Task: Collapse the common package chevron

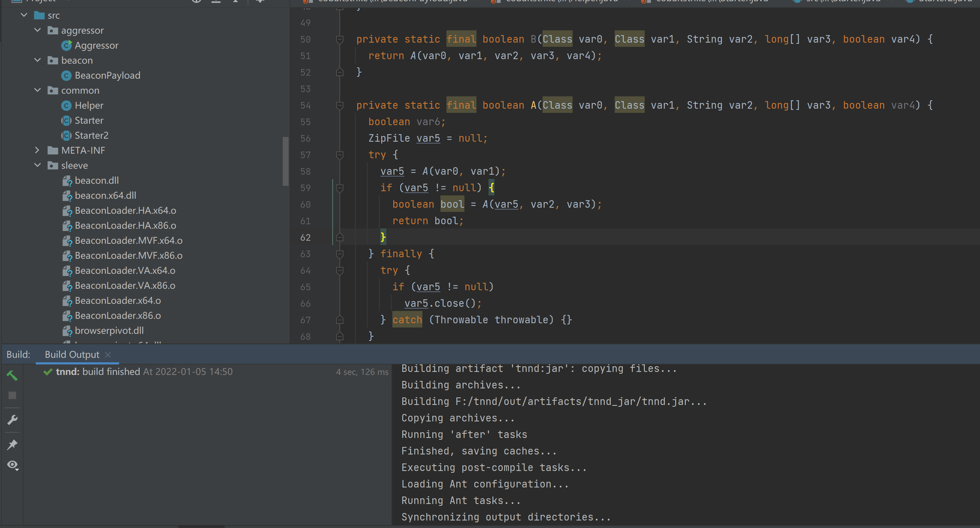Action: (37, 90)
